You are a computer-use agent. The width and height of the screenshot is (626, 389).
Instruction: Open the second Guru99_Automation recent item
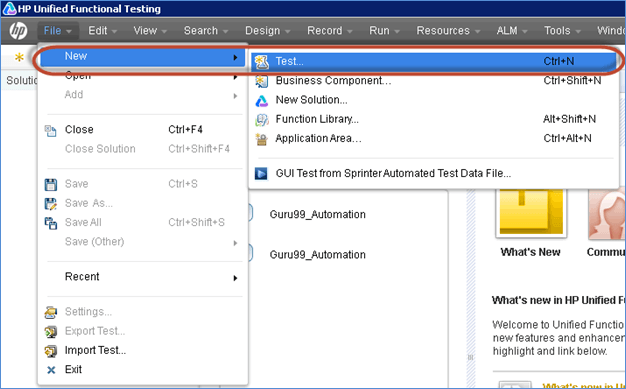click(317, 255)
